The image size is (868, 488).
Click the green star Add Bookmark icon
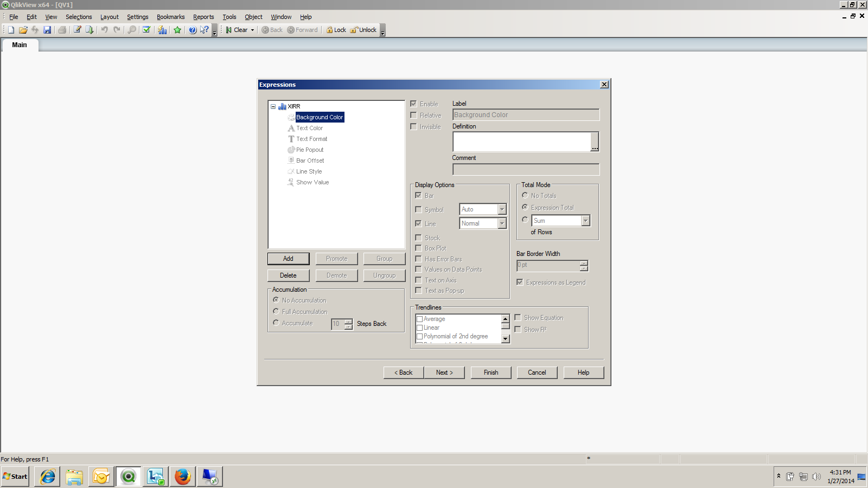[x=177, y=30]
